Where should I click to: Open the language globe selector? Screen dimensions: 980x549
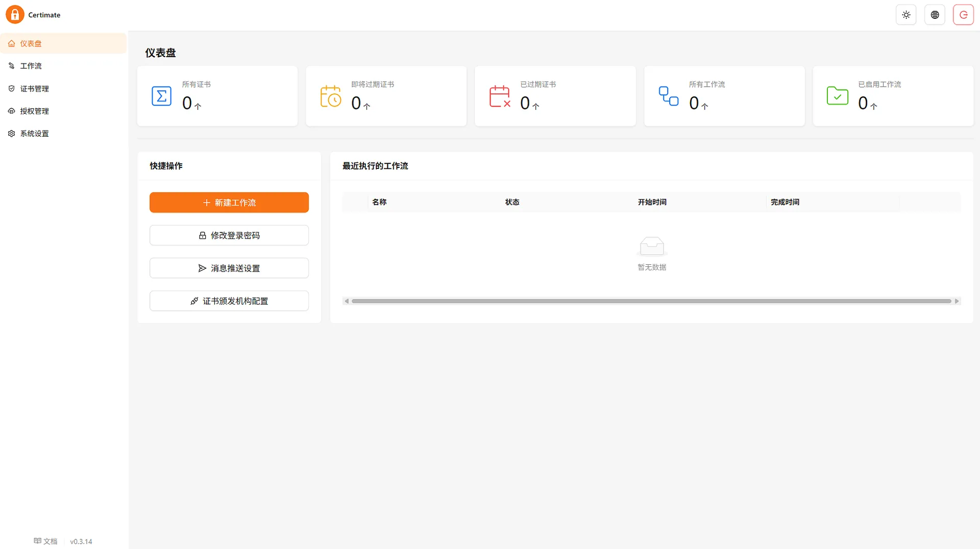[x=935, y=14]
